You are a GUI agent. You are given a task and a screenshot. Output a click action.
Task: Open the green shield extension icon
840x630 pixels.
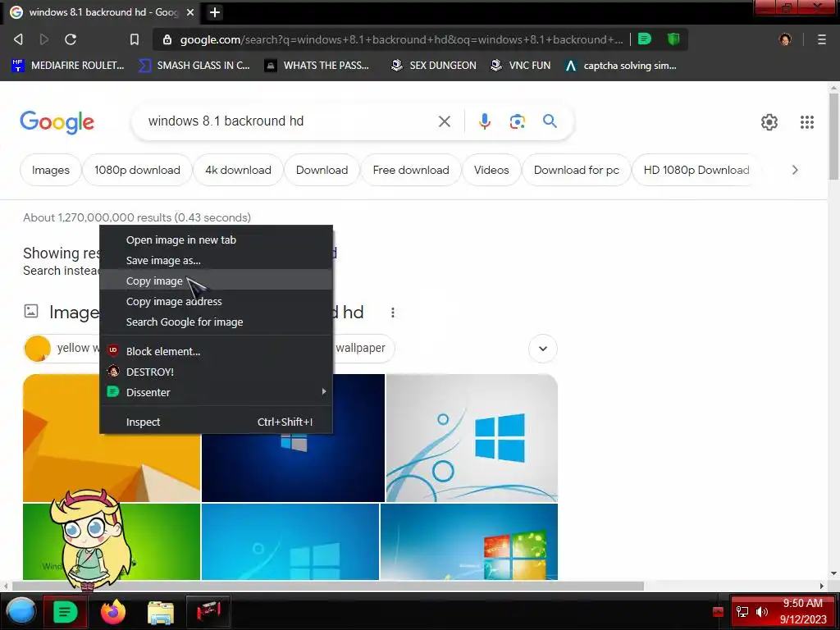(673, 39)
